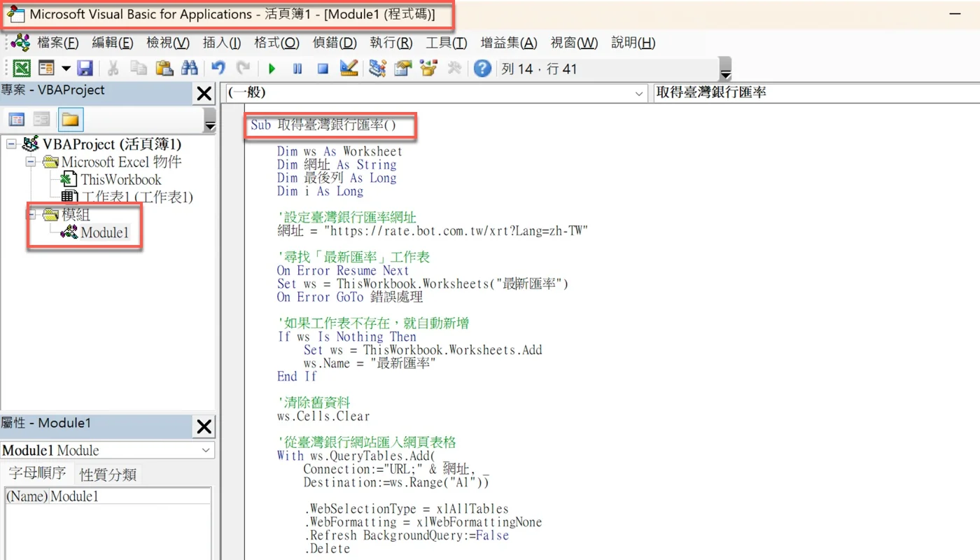Image resolution: width=980 pixels, height=560 pixels.
Task: Click View Code icon in project panel
Action: [16, 120]
